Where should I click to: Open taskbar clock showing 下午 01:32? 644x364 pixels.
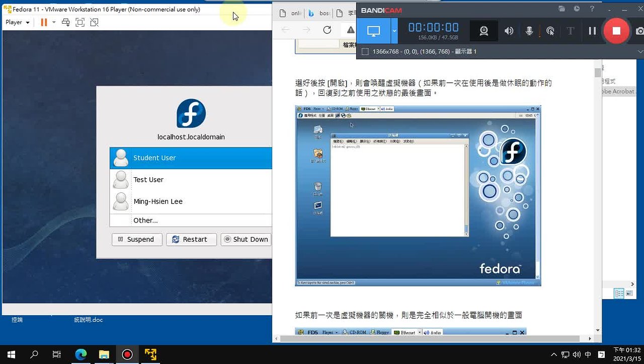tap(627, 354)
